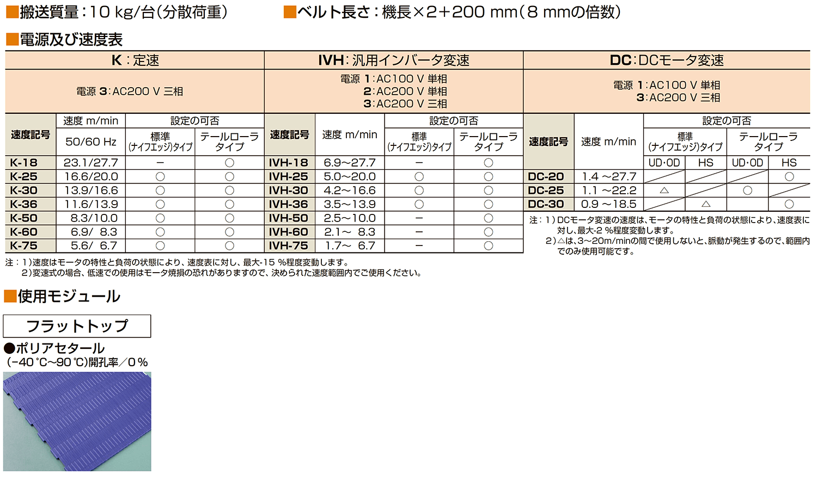The height and width of the screenshot is (504, 817).
Task: Click the tail roller circle in IVH-75 row
Action: click(489, 245)
